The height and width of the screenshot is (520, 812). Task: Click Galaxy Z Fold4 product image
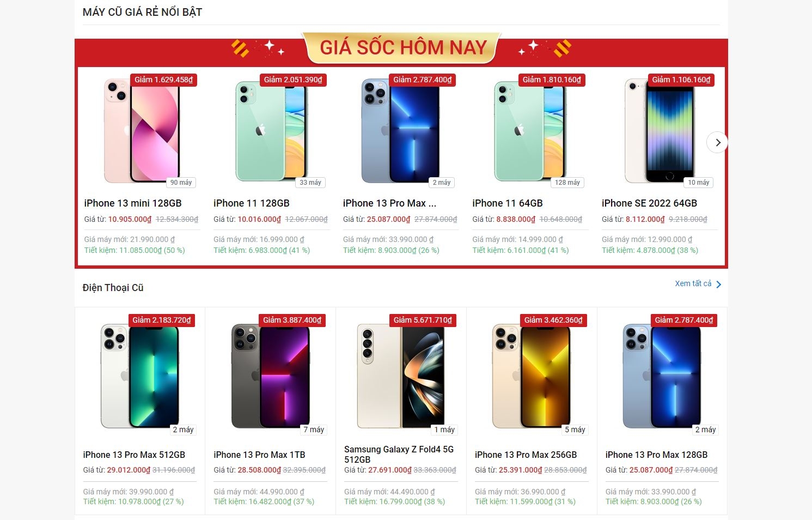(x=401, y=376)
